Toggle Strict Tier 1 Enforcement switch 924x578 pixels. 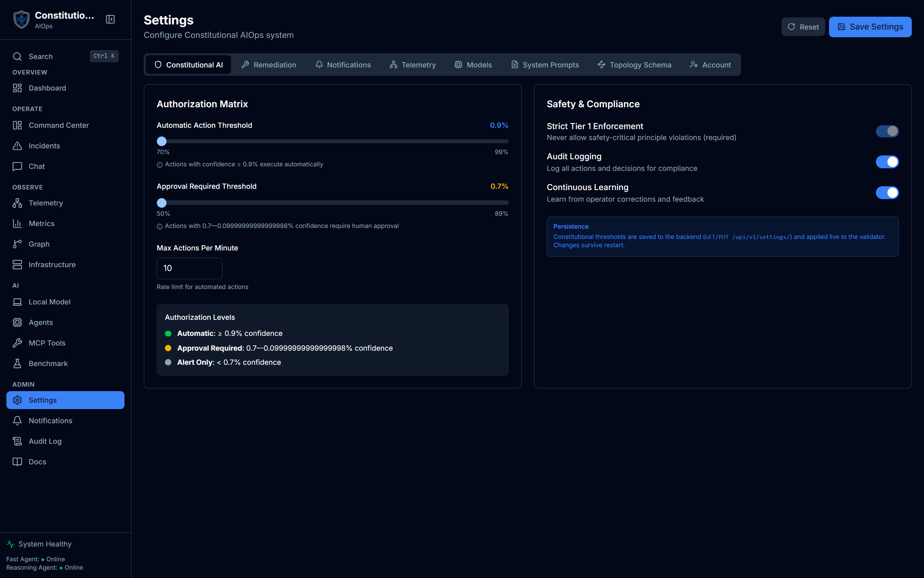(x=887, y=131)
